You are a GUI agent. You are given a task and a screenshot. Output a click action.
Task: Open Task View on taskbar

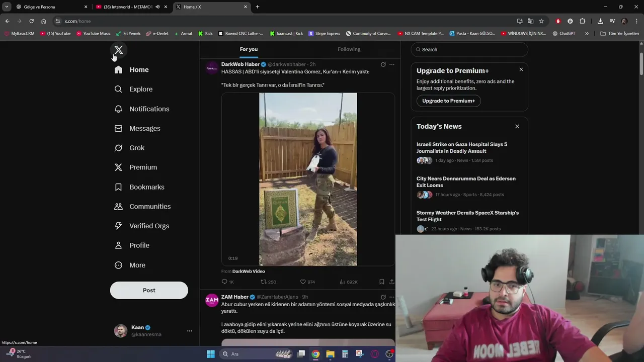(301, 354)
